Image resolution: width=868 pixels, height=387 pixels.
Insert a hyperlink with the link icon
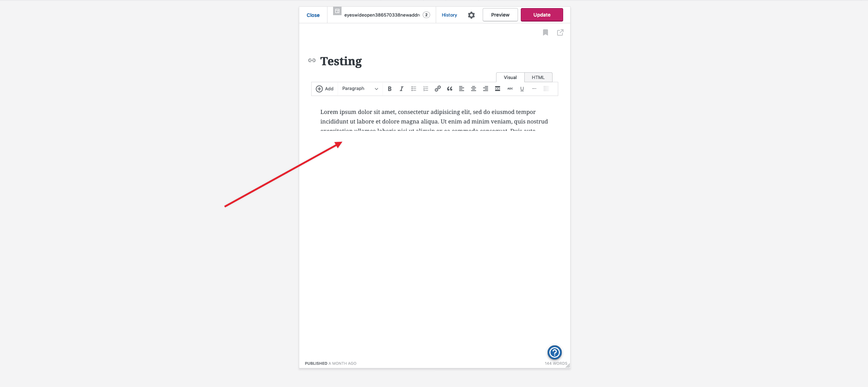[438, 89]
